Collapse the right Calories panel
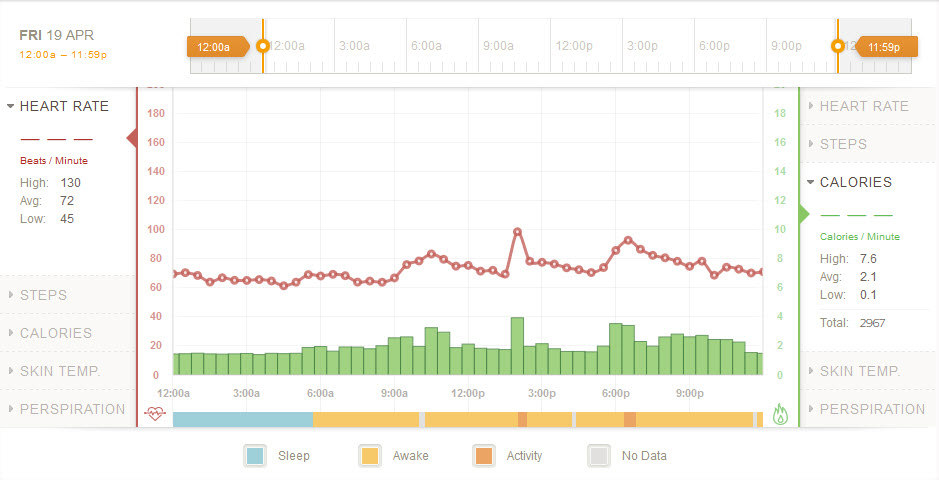This screenshot has height=480, width=939. [x=855, y=182]
